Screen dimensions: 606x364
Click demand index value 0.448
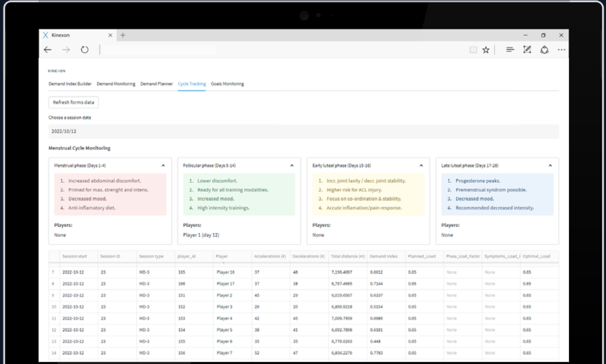(375, 342)
